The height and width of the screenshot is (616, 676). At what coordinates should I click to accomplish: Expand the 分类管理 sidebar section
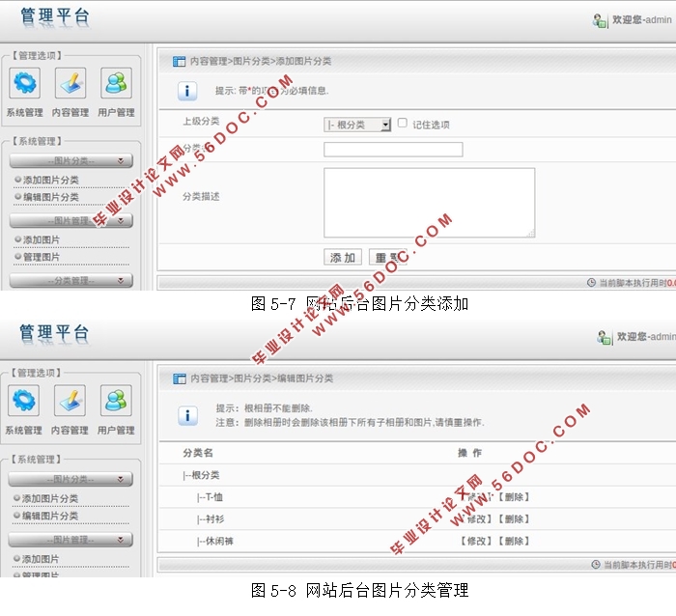pos(71,281)
